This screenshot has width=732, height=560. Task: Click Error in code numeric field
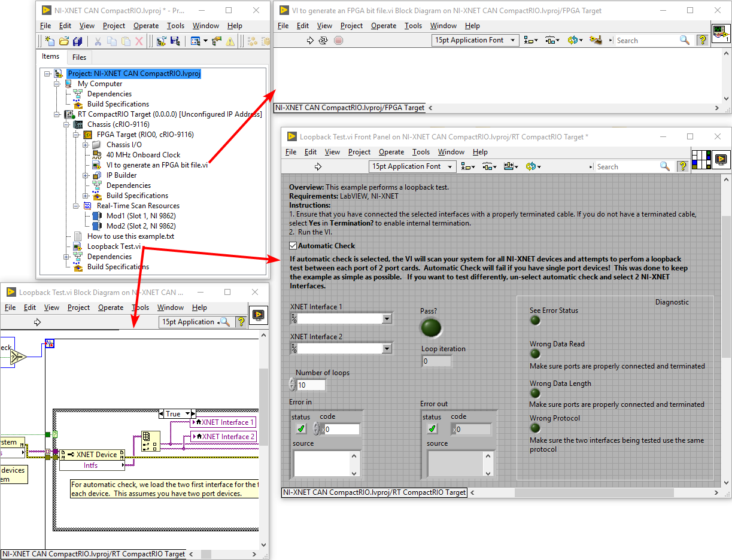pos(342,429)
